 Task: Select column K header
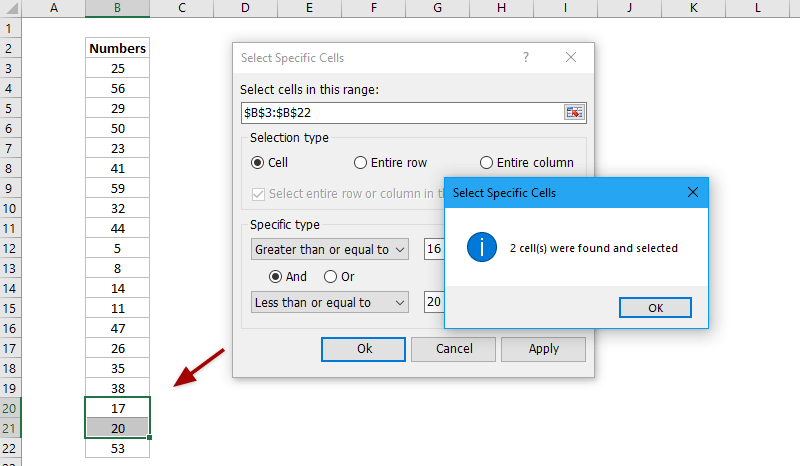pos(693,8)
